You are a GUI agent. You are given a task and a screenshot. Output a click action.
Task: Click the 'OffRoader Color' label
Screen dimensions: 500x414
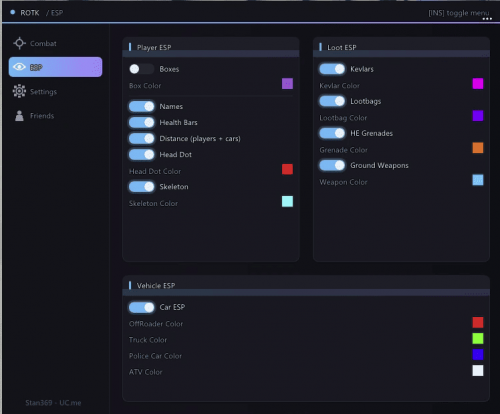[156, 324]
